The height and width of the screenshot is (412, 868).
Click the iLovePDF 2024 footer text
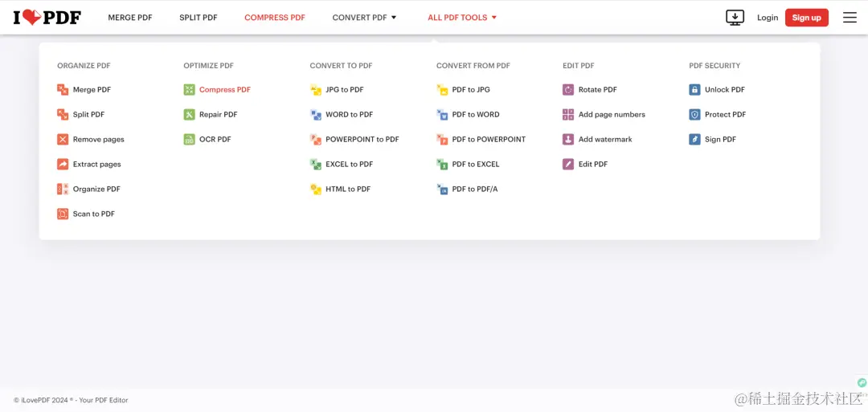click(x=71, y=400)
